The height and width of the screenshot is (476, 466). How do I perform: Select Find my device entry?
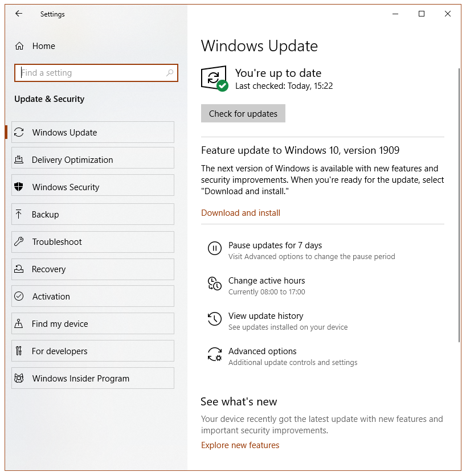pos(93,323)
